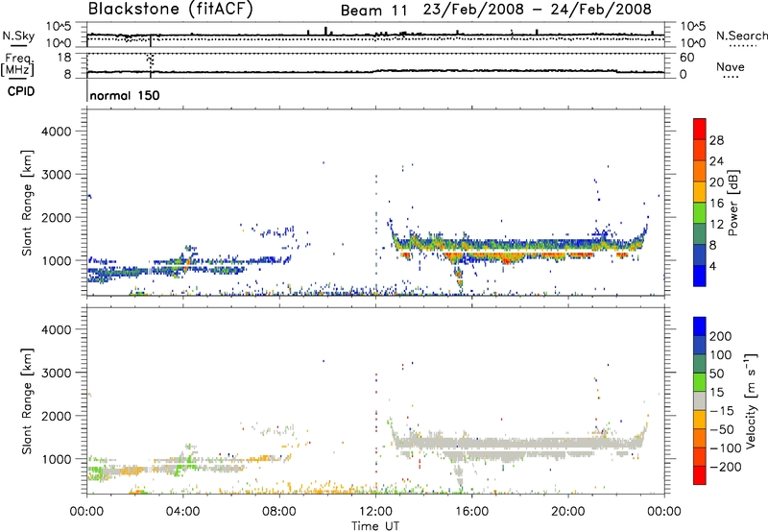
Task: Click the "16:00" time tick label
Action: click(x=471, y=512)
